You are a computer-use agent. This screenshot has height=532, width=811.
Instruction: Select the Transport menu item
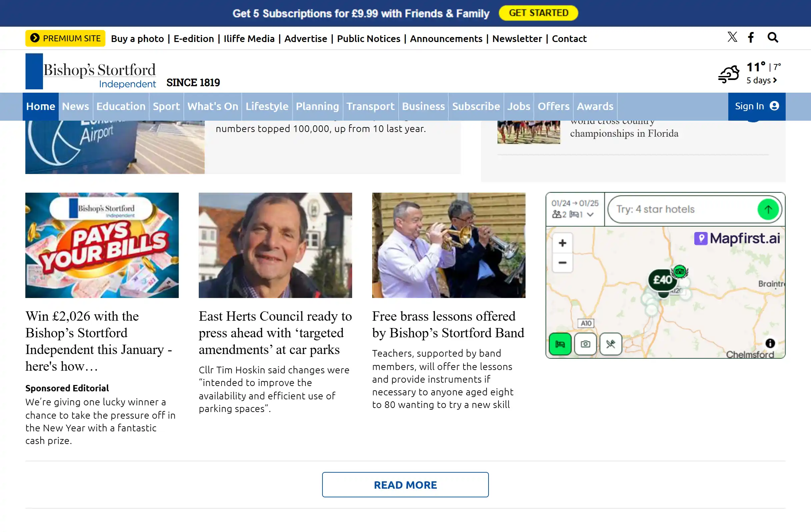tap(370, 106)
